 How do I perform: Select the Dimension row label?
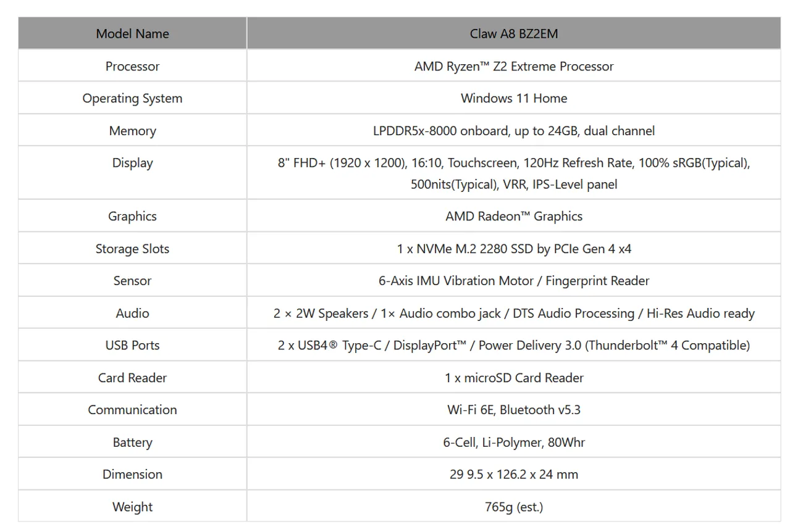coord(132,474)
